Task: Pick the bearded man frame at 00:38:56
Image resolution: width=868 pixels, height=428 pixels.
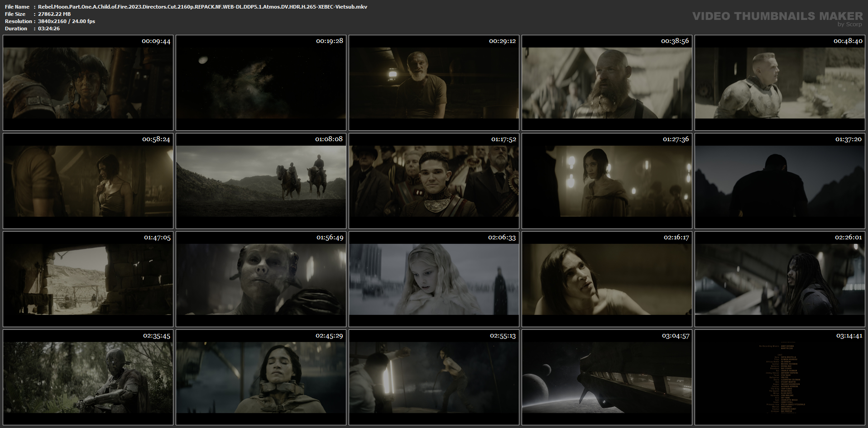Action: coord(607,83)
